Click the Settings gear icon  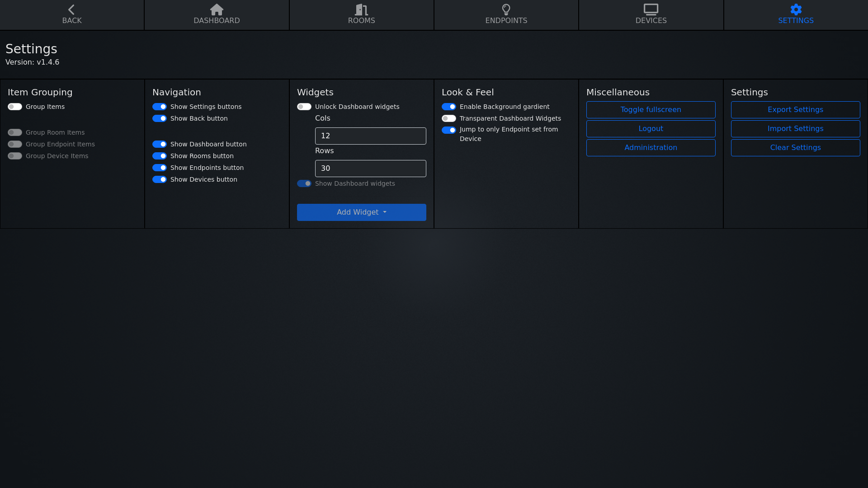(796, 9)
